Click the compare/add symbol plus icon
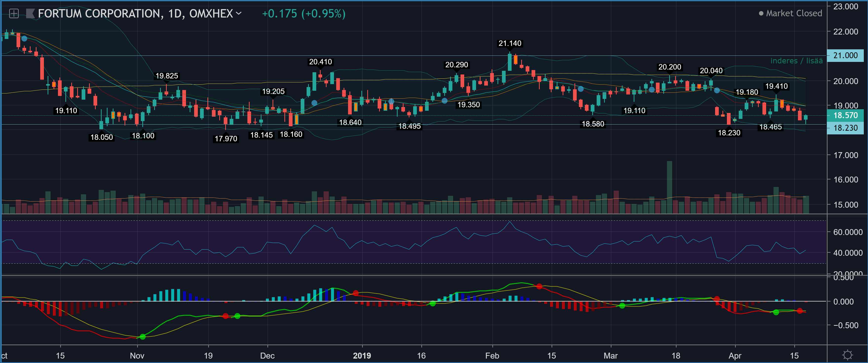The image size is (868, 363). (14, 14)
